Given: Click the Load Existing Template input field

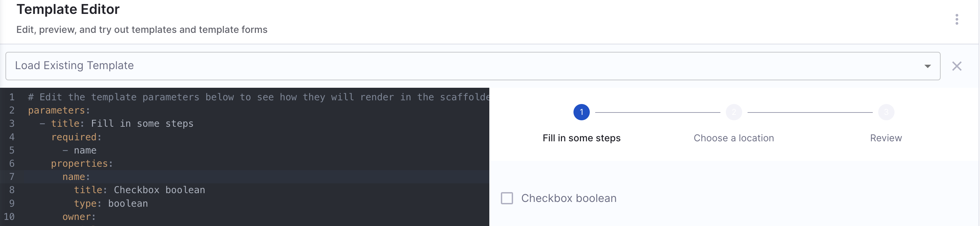Looking at the screenshot, I should (456, 66).
